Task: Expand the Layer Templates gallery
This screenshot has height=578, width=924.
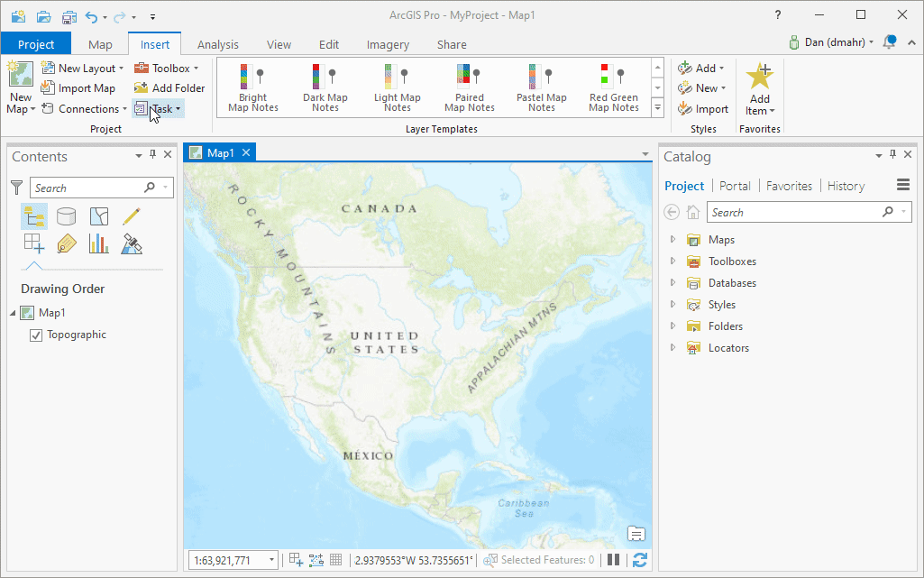Action: pos(658,108)
